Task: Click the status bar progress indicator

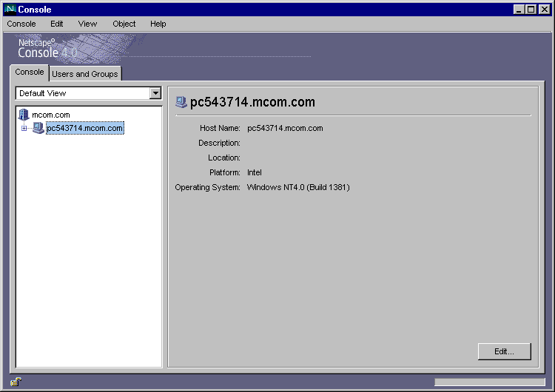Action: (490, 382)
